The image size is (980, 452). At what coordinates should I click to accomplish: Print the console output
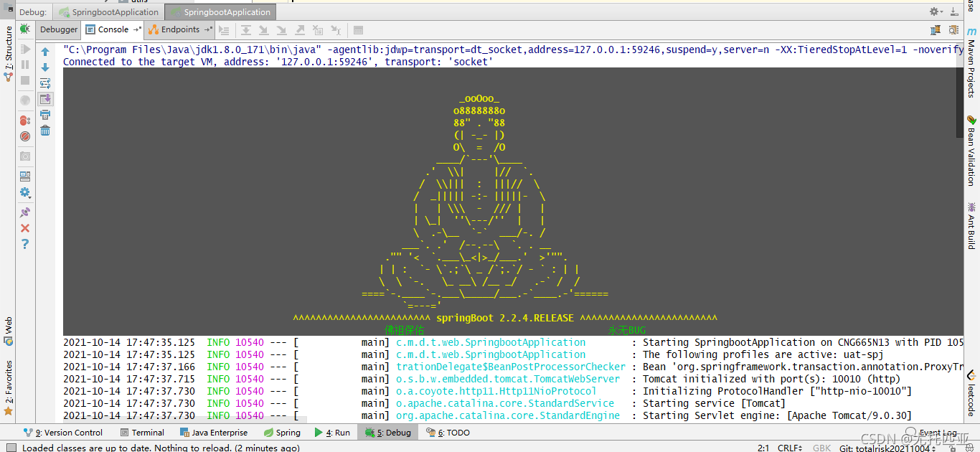pos(45,115)
